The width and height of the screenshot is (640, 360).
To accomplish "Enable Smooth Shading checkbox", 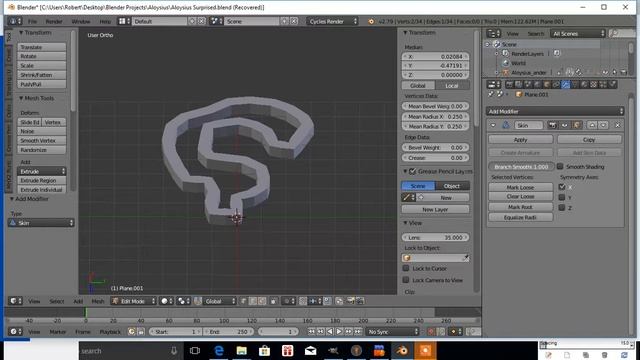I will [x=560, y=167].
